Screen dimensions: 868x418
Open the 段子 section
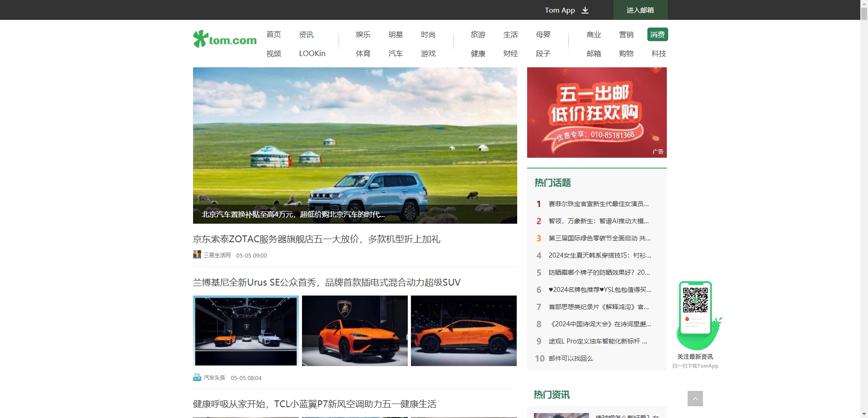543,53
